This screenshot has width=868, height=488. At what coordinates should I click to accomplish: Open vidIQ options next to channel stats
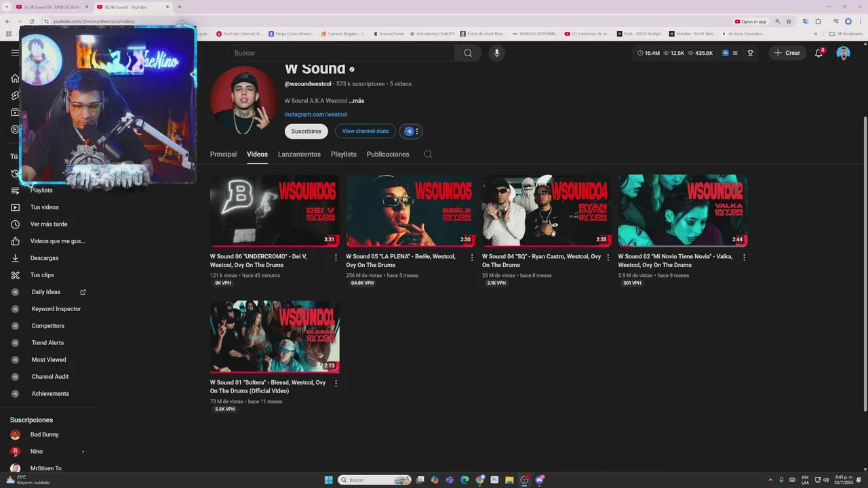[411, 131]
